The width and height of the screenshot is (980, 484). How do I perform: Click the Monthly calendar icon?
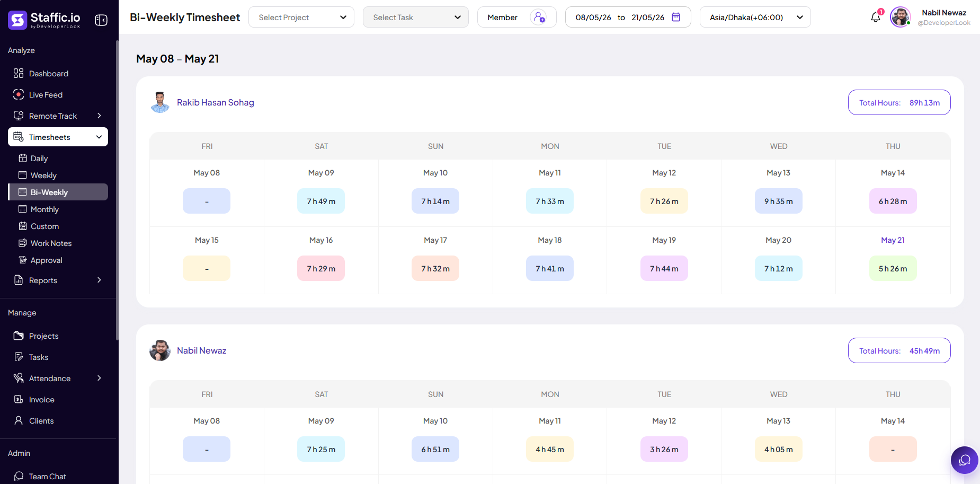pyautogui.click(x=23, y=209)
